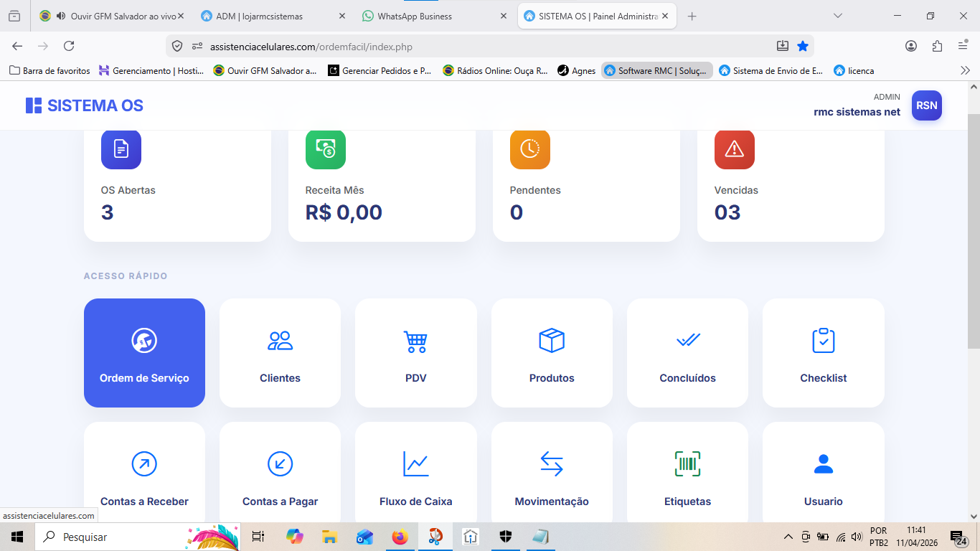Open the Windows Start menu
The image size is (980, 551).
point(17,537)
